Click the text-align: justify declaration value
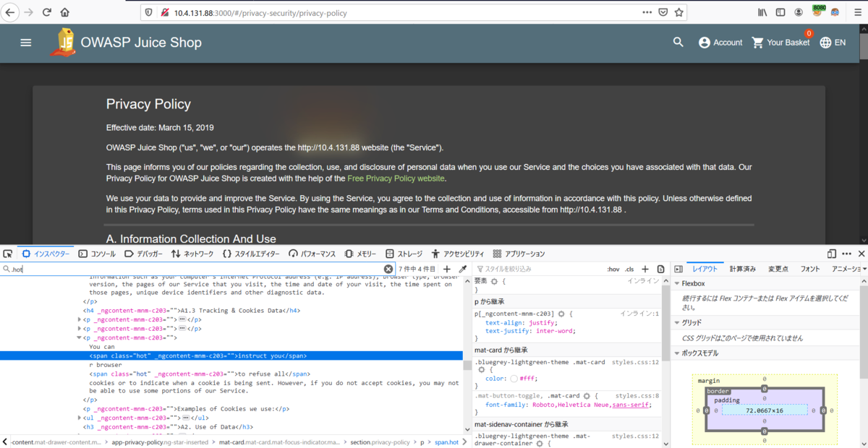The height and width of the screenshot is (448, 868). [542, 322]
